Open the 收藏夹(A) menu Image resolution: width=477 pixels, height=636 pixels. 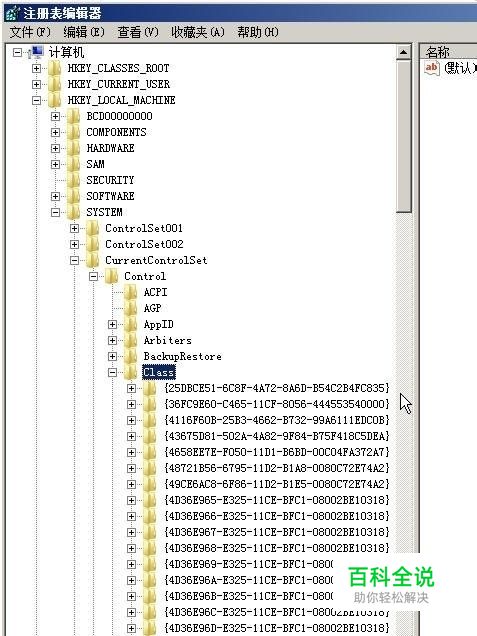[198, 32]
